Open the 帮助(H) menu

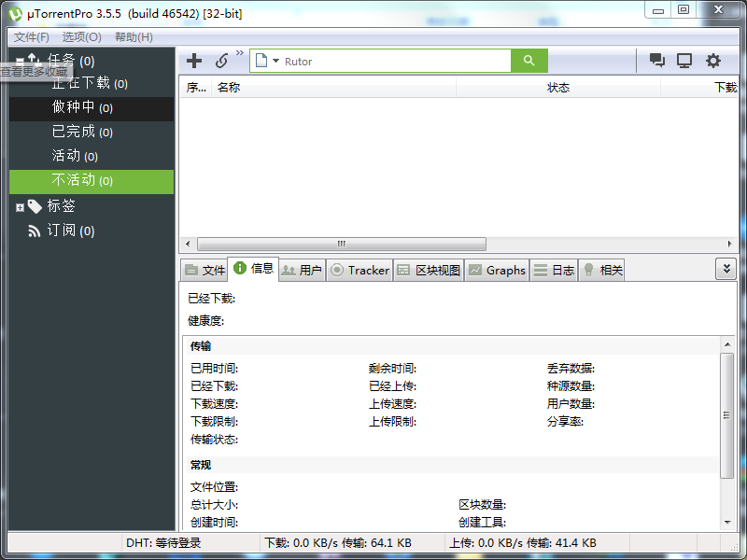click(x=134, y=37)
